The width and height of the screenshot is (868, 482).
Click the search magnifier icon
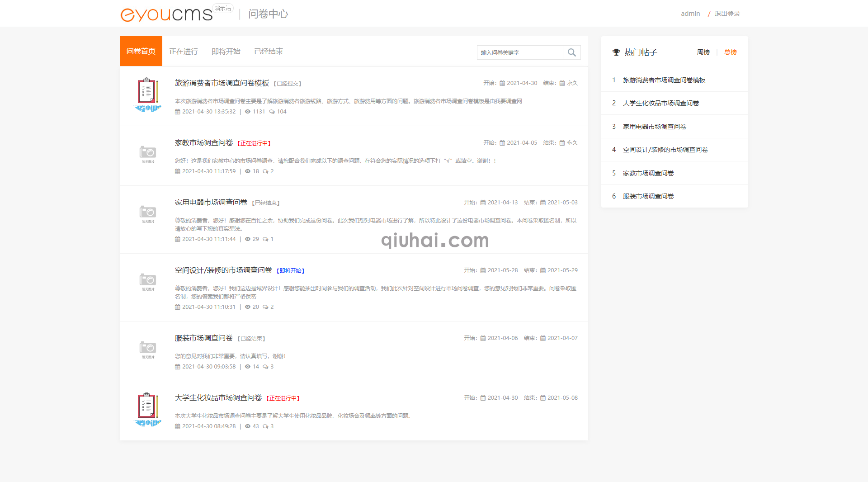click(x=571, y=52)
